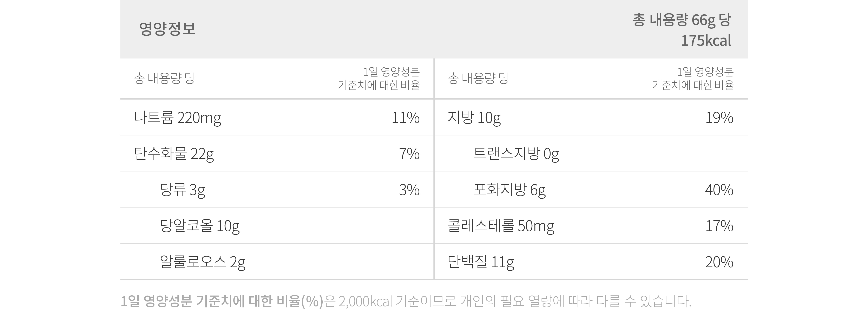868x311 pixels.
Task: Click the 17% cholesterol percentage
Action: (x=719, y=226)
